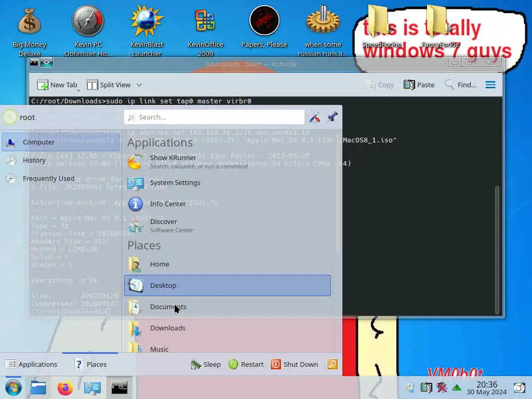Viewport: 532px width, 399px height.
Task: Open System Settings taskbar icon
Action: pos(92,388)
